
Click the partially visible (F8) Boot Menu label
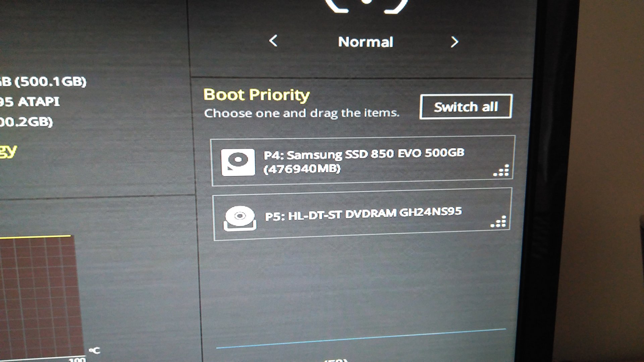(335, 360)
